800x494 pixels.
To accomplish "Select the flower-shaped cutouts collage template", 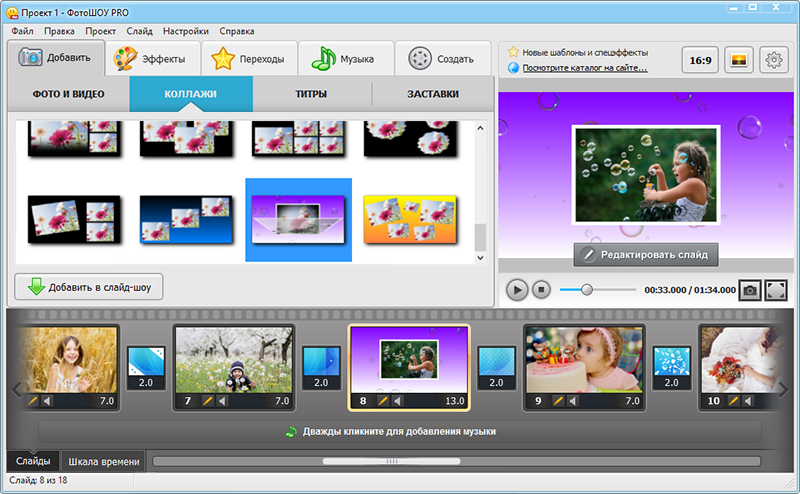I will click(x=410, y=138).
